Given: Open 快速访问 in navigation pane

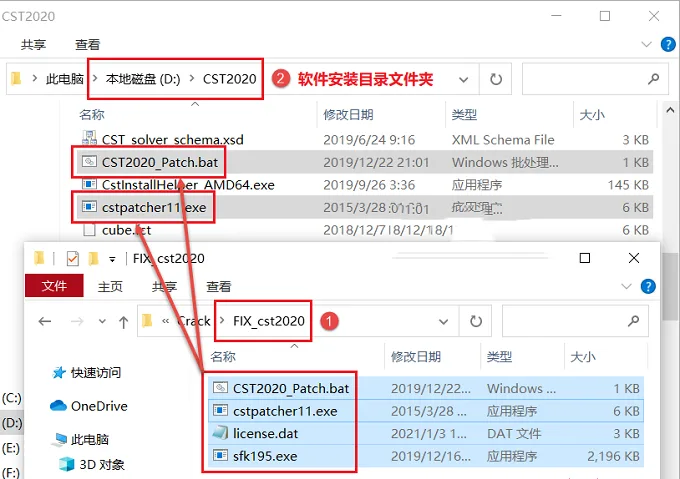Looking at the screenshot, I should click(x=96, y=373).
